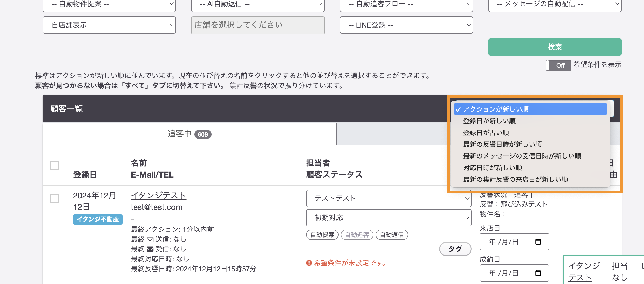Open the イタンジテスト customer link
644x284 pixels.
click(158, 195)
